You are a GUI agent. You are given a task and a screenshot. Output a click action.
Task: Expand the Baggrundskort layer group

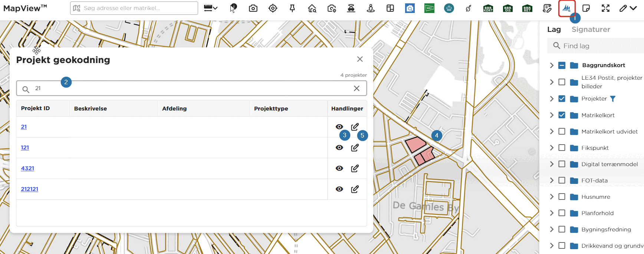(552, 65)
